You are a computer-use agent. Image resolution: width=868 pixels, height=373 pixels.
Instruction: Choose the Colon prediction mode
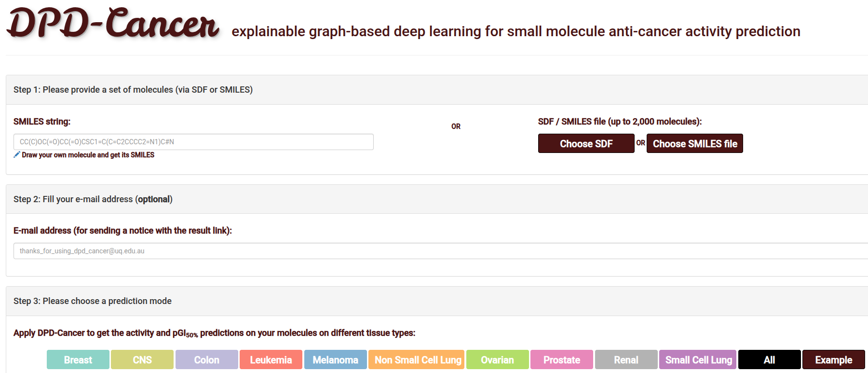(x=207, y=360)
